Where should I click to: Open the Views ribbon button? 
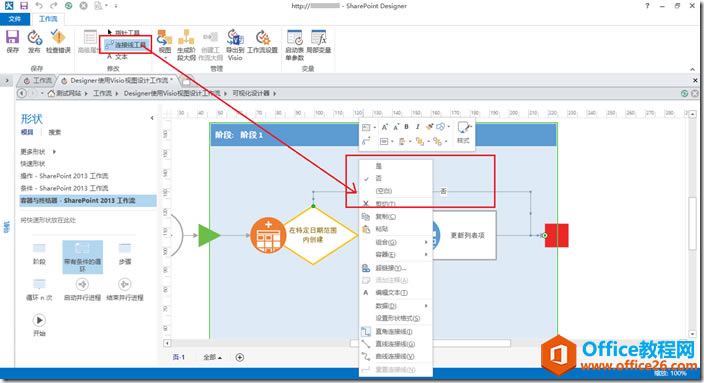tap(165, 41)
